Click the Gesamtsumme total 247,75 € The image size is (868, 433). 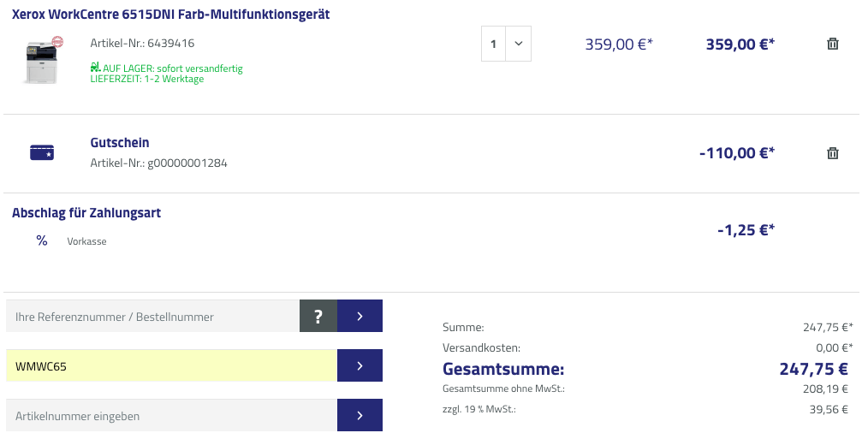point(812,370)
